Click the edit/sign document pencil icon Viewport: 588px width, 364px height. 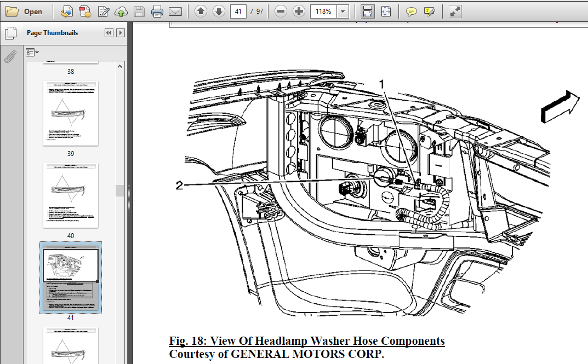pos(103,11)
